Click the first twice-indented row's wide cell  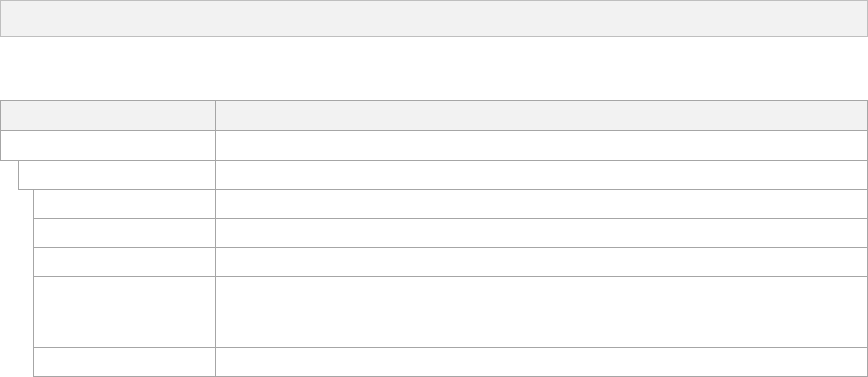point(541,204)
